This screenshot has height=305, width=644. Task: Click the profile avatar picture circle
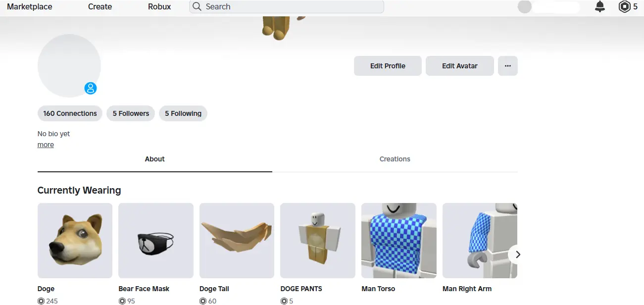click(x=69, y=65)
